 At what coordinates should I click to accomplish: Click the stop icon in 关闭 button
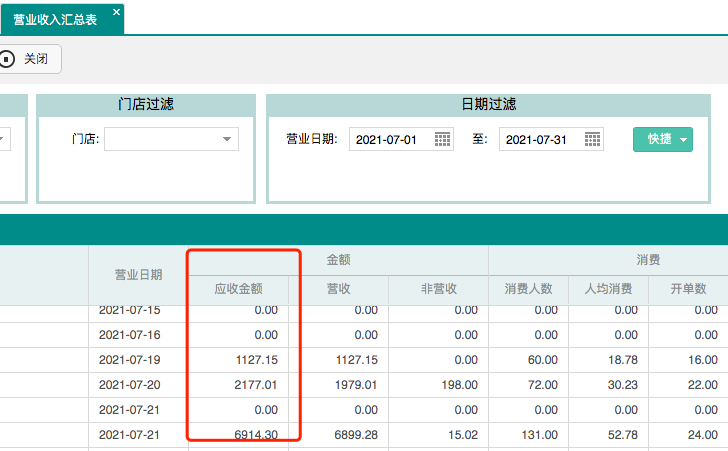click(8, 59)
